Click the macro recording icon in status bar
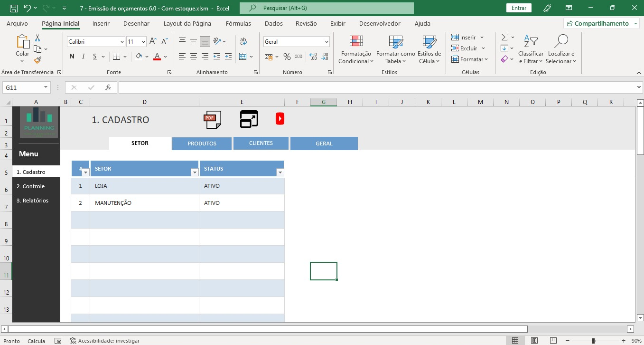Image resolution: width=644 pixels, height=345 pixels. [58, 341]
